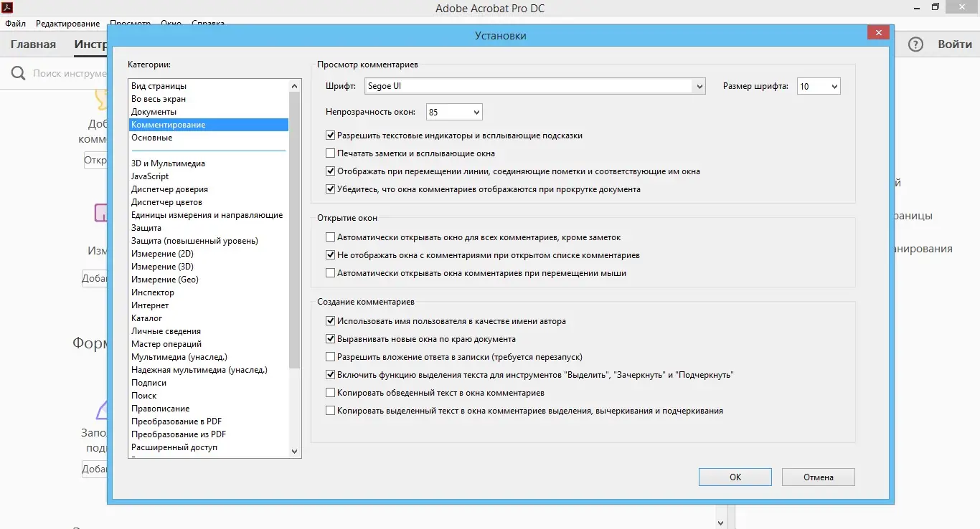The image size is (980, 529).
Task: Click the categories list scroll-down arrow
Action: pyautogui.click(x=294, y=452)
